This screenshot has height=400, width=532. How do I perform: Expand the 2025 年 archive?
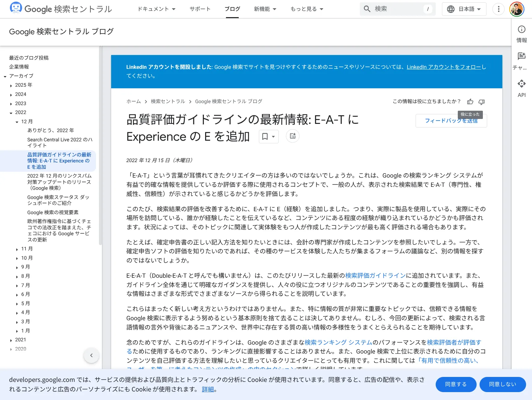pos(11,85)
